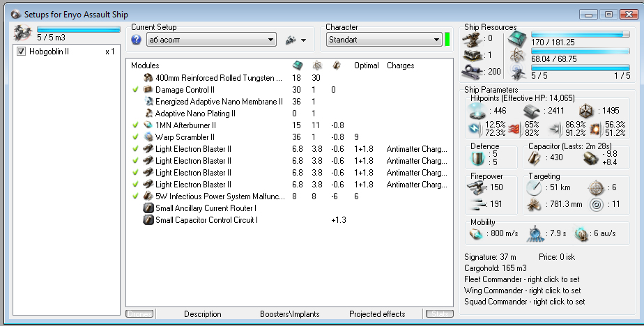This screenshot has height=326, width=644.
Task: Toggle 1MN Afterburner II active checkmark
Action: coord(135,125)
